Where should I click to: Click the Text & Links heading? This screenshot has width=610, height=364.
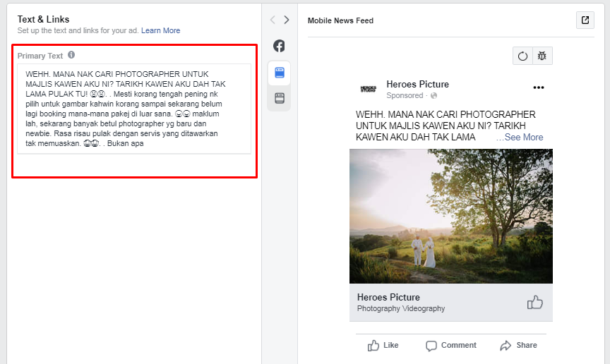pyautogui.click(x=43, y=20)
